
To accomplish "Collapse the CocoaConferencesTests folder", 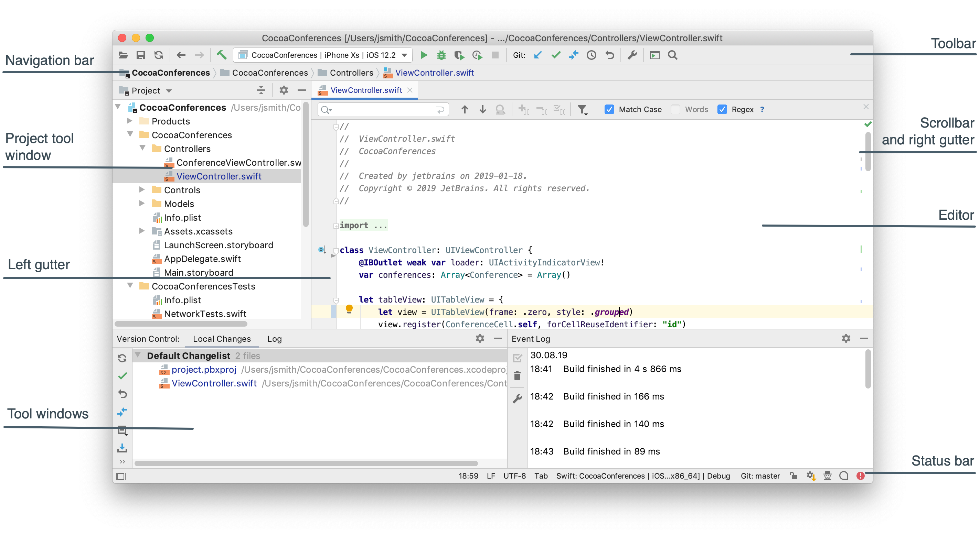I will pyautogui.click(x=130, y=285).
